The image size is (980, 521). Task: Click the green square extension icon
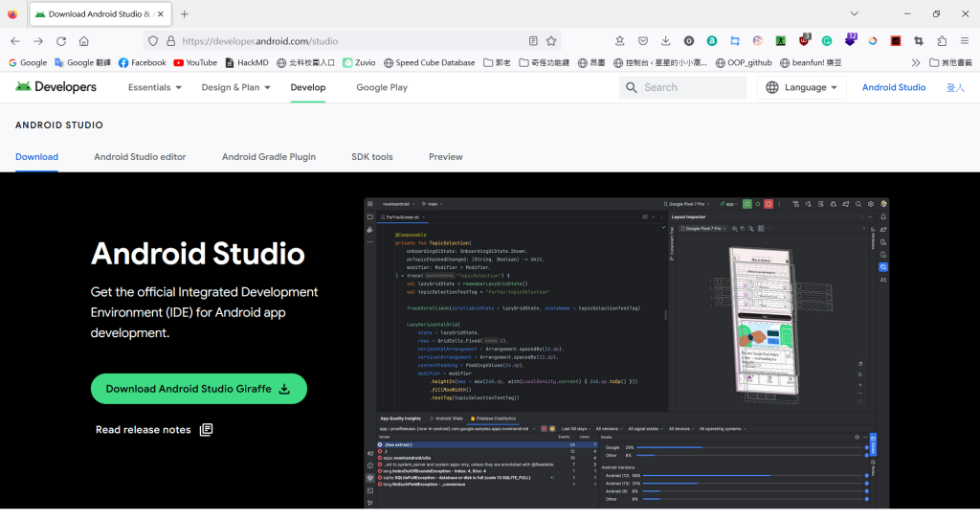(x=781, y=40)
